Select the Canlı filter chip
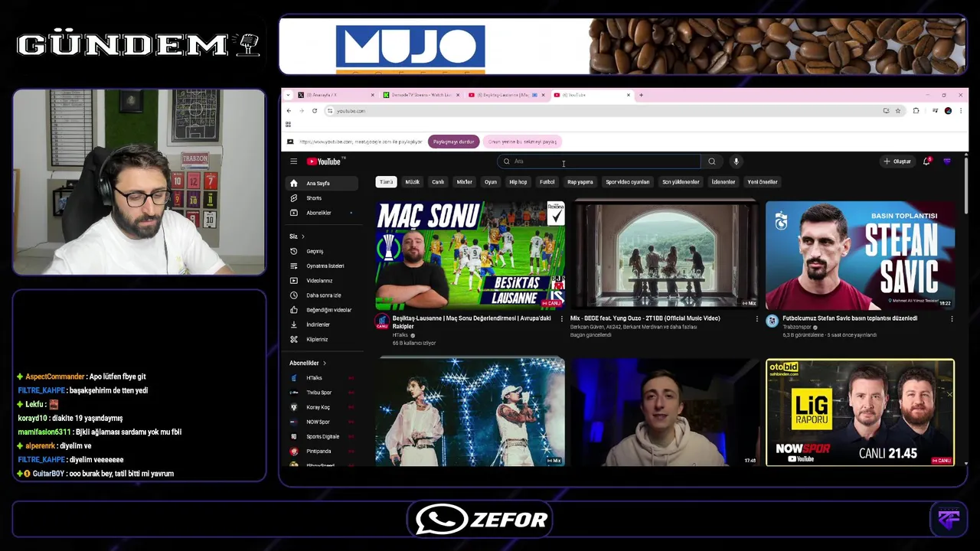The width and height of the screenshot is (980, 551). click(438, 182)
